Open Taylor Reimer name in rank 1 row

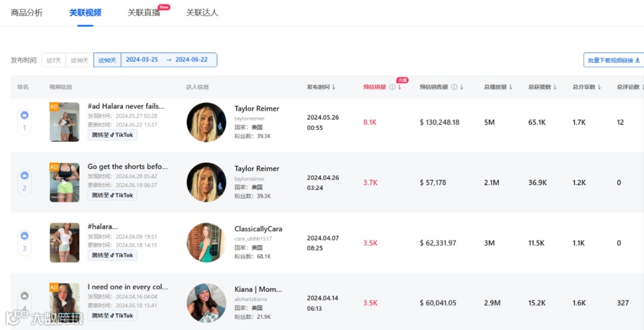tap(256, 109)
